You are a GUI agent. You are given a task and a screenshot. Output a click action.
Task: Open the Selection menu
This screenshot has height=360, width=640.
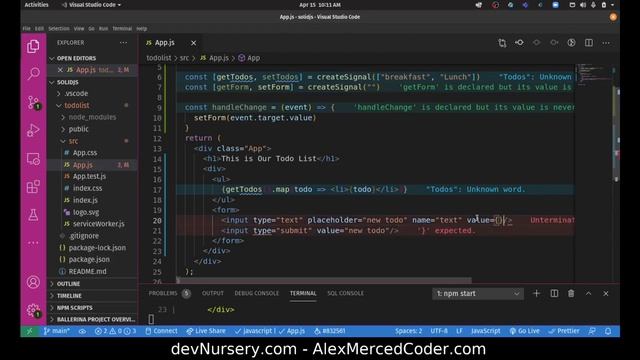pyautogui.click(x=59, y=29)
